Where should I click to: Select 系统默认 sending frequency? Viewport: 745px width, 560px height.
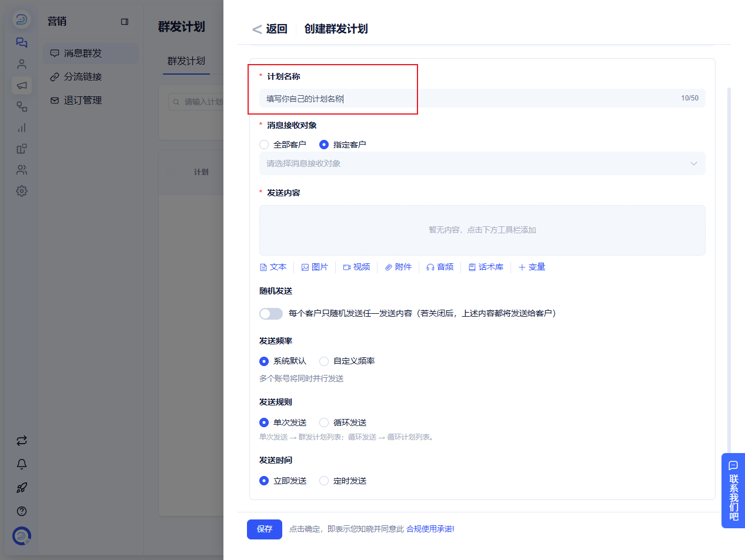pos(264,361)
